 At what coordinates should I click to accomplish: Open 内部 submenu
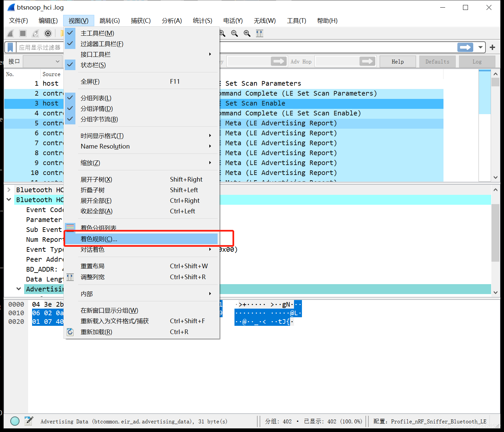(x=142, y=294)
